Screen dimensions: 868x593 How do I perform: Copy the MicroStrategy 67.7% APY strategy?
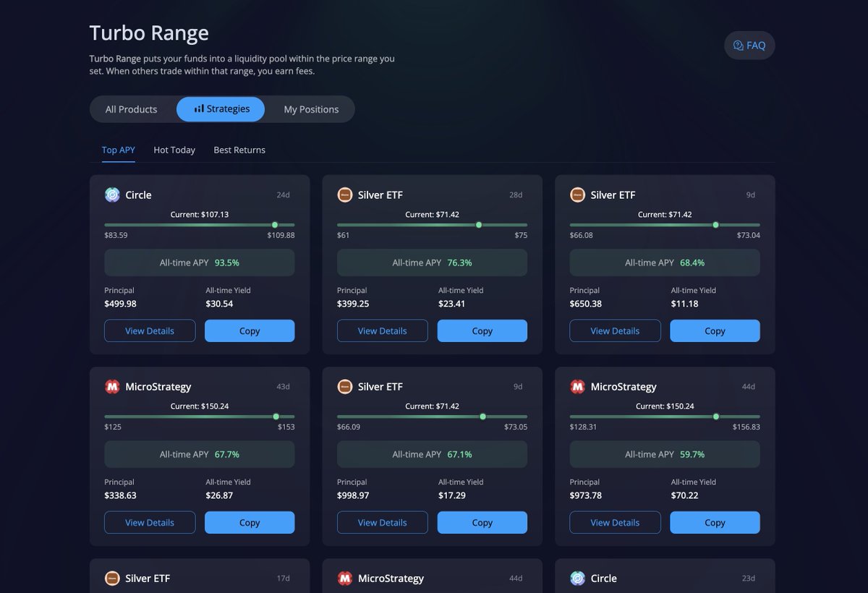tap(250, 522)
